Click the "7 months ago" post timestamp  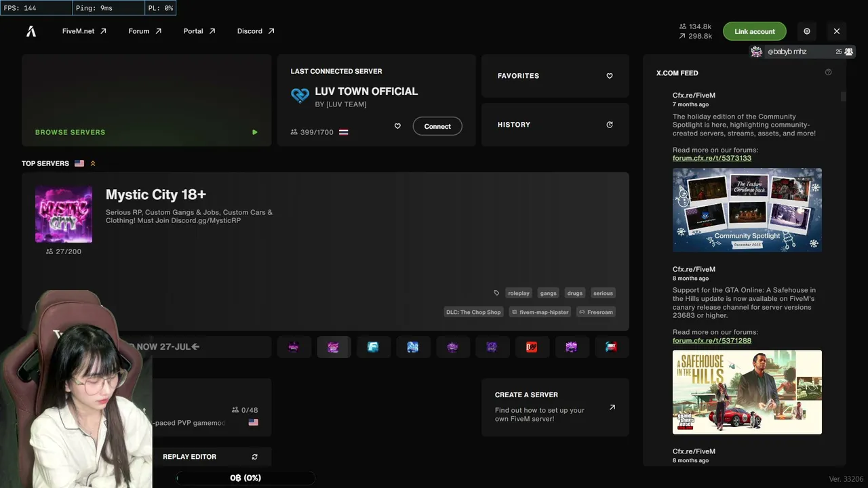click(690, 104)
